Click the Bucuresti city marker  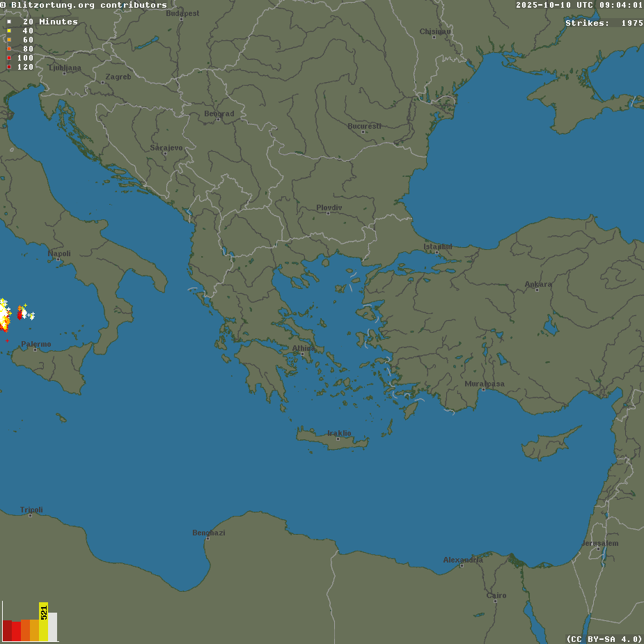(x=363, y=131)
